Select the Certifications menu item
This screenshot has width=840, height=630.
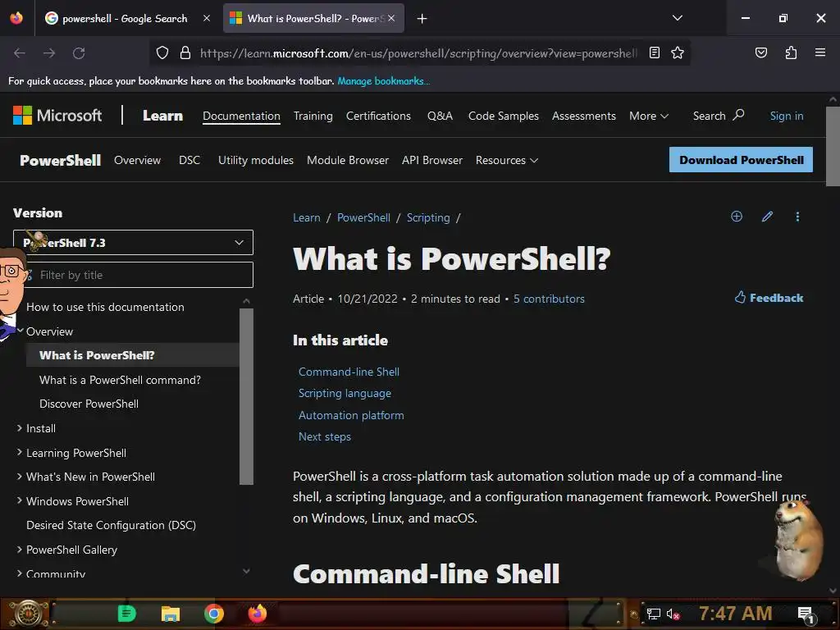pyautogui.click(x=378, y=116)
